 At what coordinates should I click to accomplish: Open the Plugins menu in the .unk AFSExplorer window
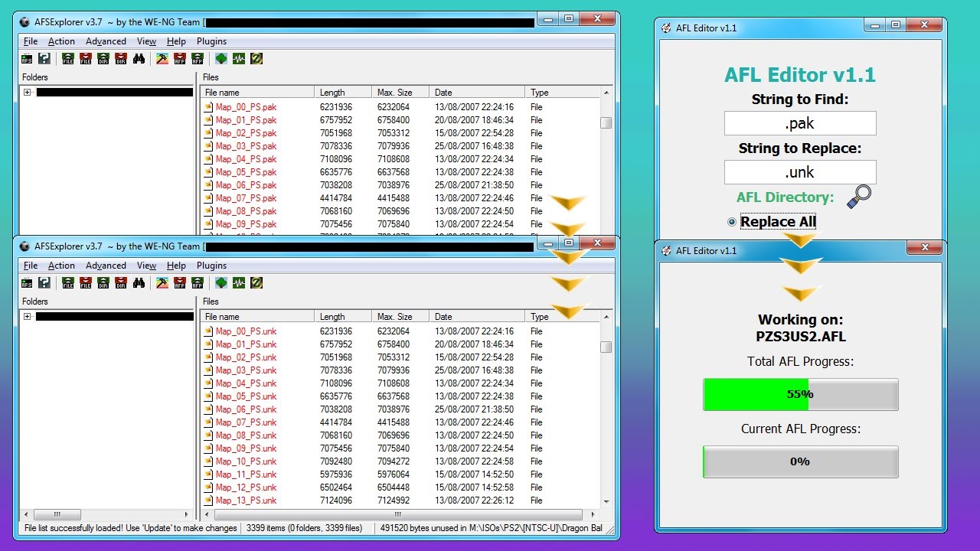(211, 266)
